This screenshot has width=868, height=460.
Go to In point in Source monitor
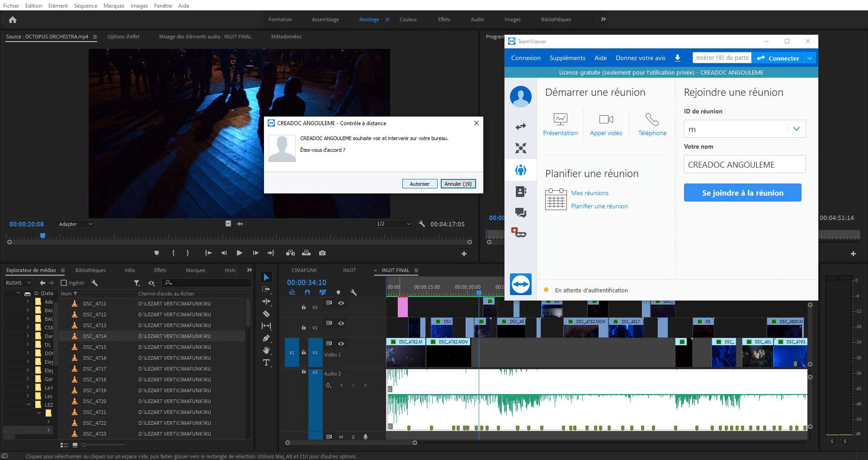(208, 253)
